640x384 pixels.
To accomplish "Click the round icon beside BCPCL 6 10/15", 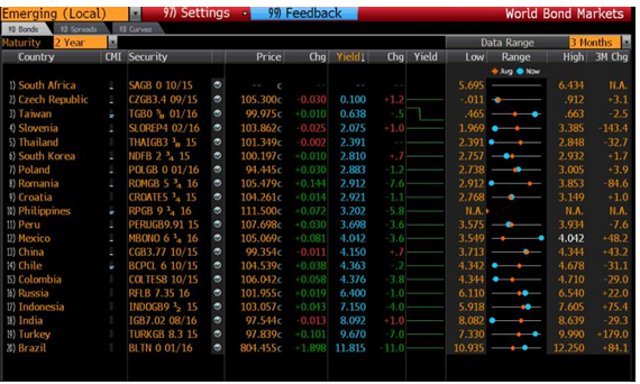I will tap(217, 266).
